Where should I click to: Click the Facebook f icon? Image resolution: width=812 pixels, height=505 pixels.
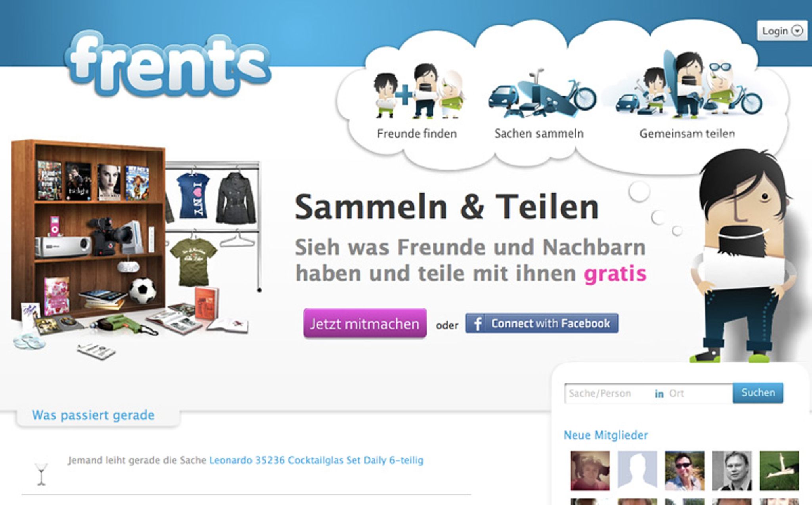[478, 324]
